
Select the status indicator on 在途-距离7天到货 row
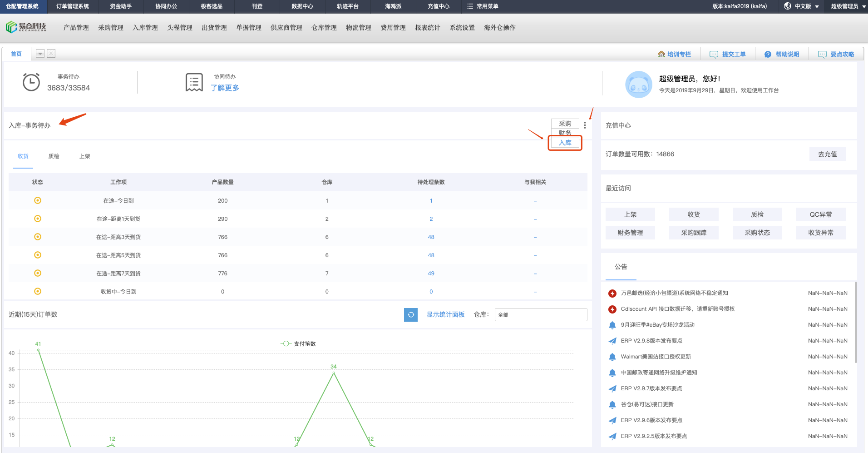[38, 273]
